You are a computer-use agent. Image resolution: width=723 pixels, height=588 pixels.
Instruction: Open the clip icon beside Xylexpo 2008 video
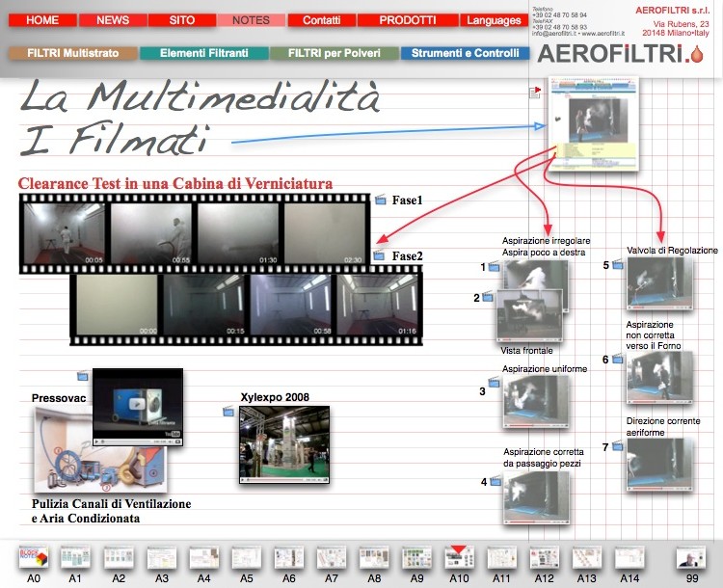228,412
